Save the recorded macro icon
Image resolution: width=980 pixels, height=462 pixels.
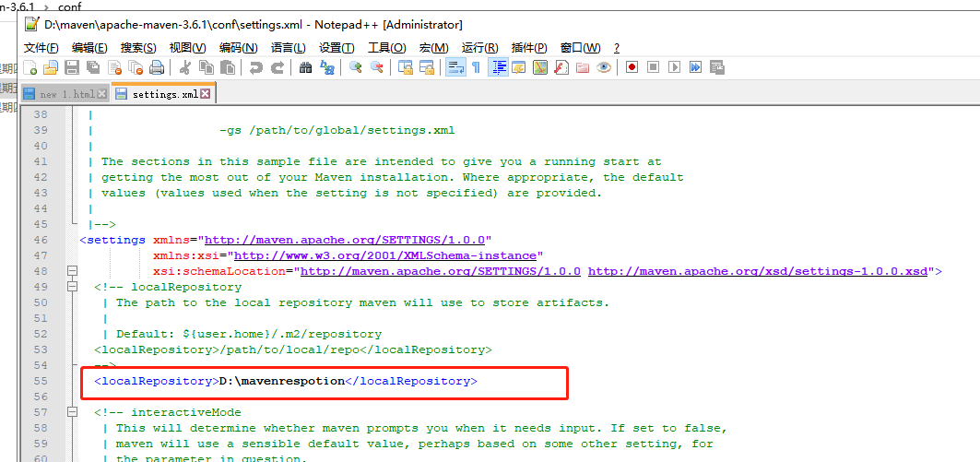717,67
